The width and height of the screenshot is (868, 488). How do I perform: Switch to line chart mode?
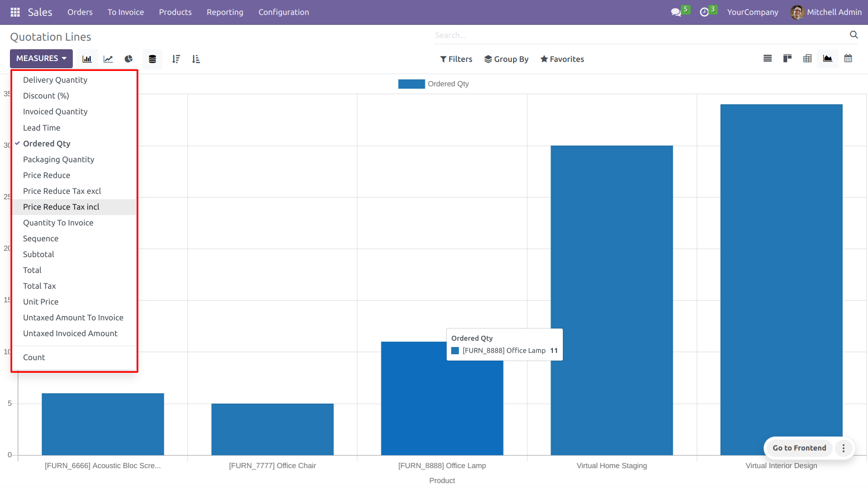(108, 59)
